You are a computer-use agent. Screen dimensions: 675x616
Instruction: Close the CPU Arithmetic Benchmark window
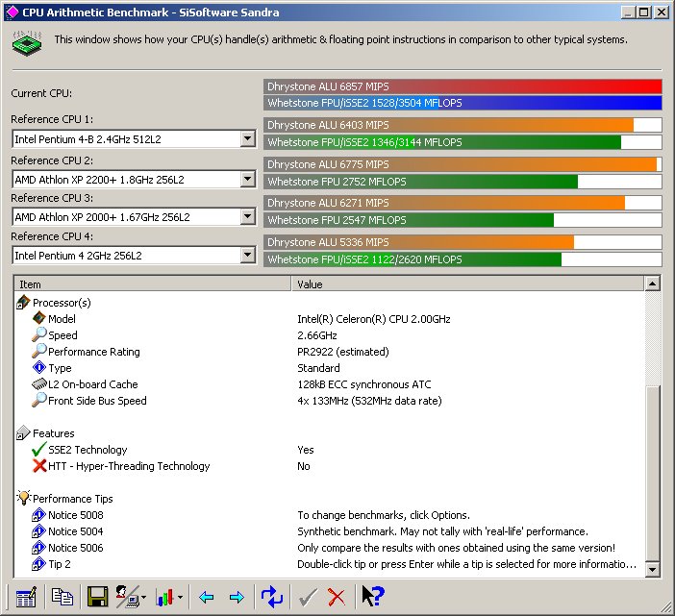661,12
